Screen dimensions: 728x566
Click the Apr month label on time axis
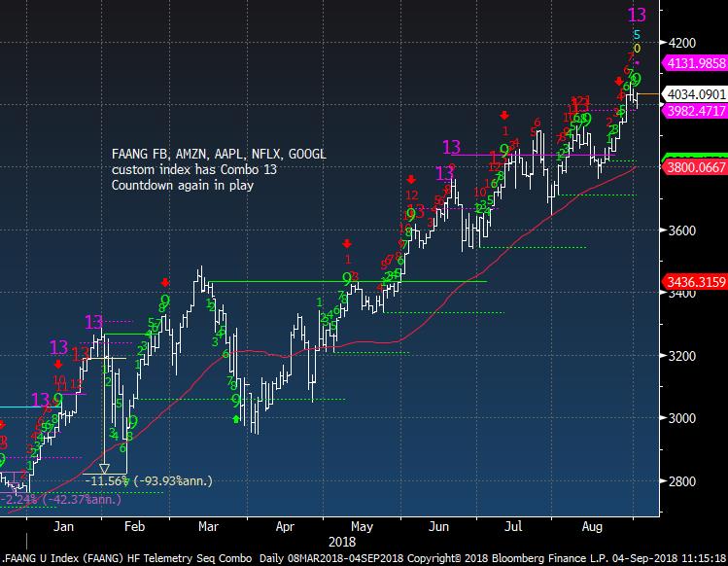[x=285, y=527]
